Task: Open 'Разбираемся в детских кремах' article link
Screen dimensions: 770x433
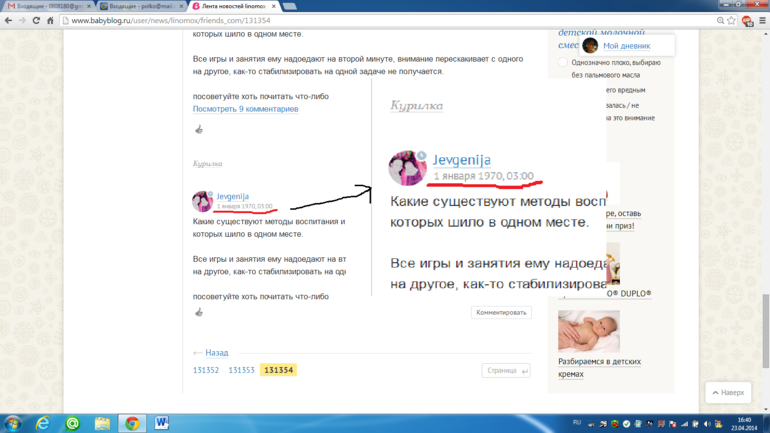Action: 599,367
